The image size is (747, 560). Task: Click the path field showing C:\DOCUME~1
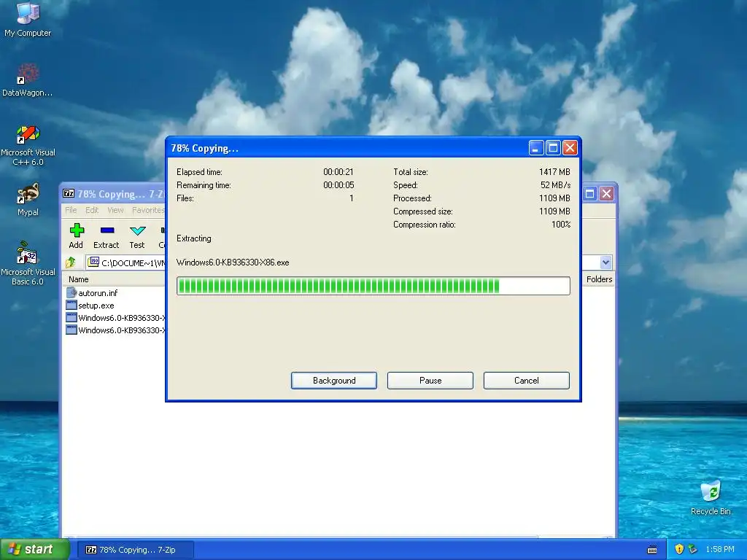tap(126, 262)
